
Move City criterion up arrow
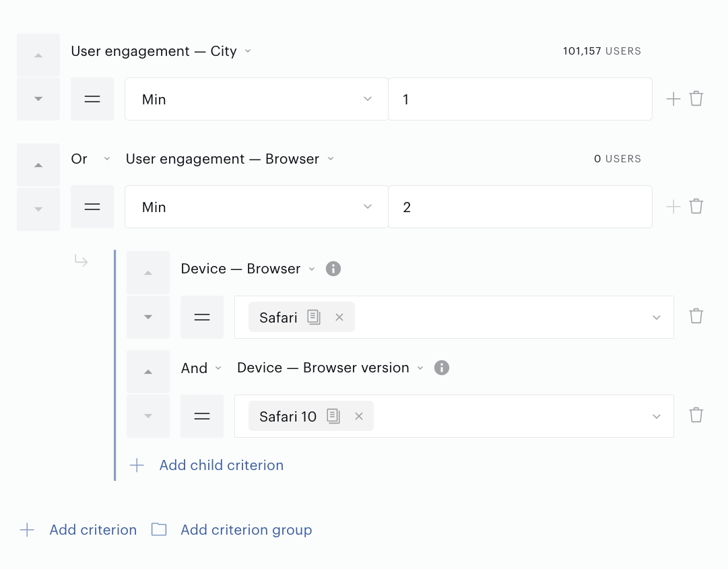click(x=38, y=55)
